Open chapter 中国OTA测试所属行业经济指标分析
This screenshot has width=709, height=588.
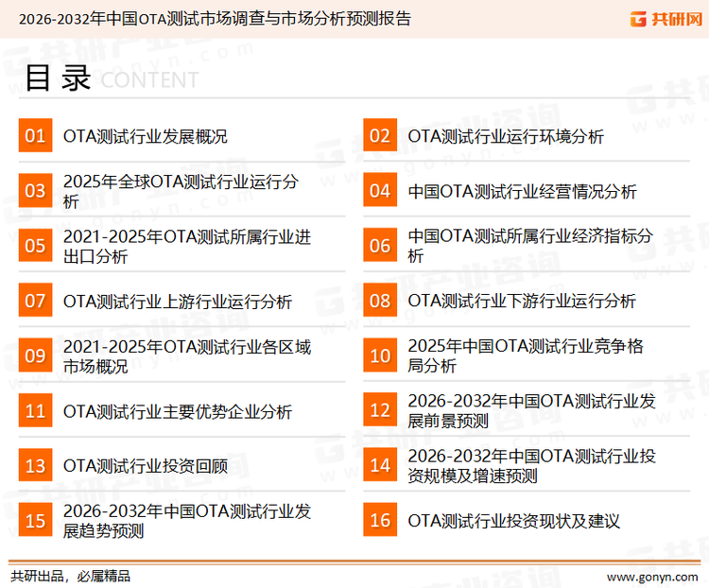(x=530, y=246)
